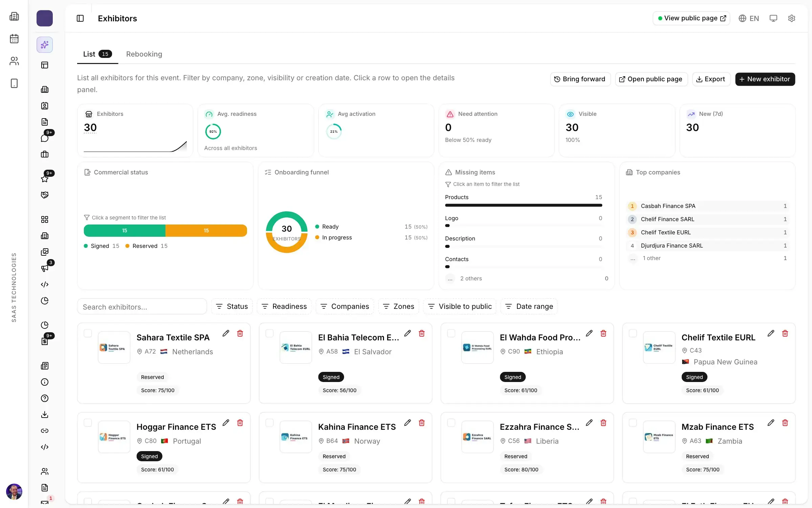The height and width of the screenshot is (508, 812).
Task: Click the mobile device icon in left rail
Action: [x=14, y=83]
